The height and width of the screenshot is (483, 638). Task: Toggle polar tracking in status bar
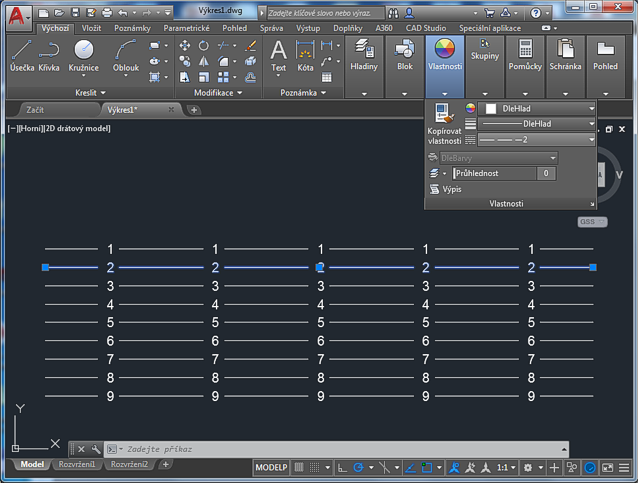pos(358,468)
